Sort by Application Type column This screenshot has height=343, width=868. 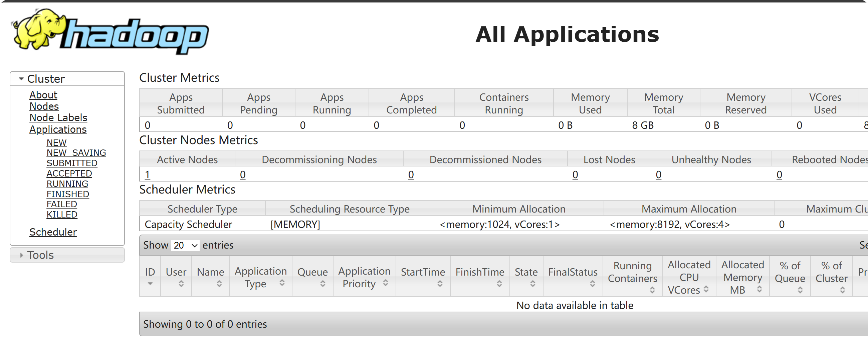coord(260,277)
